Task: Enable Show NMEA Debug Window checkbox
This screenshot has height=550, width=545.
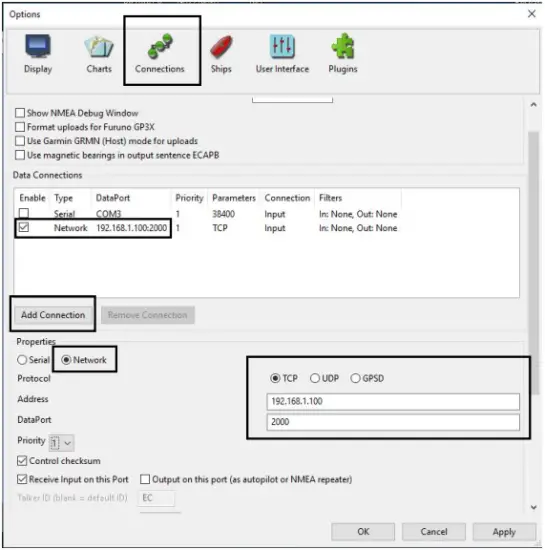Action: pyautogui.click(x=20, y=113)
